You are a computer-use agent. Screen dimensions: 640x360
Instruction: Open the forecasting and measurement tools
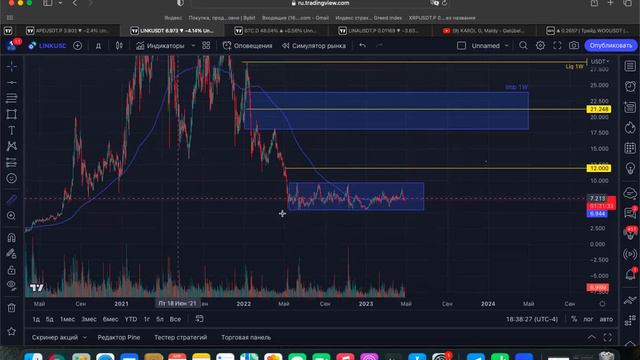pos(11,162)
